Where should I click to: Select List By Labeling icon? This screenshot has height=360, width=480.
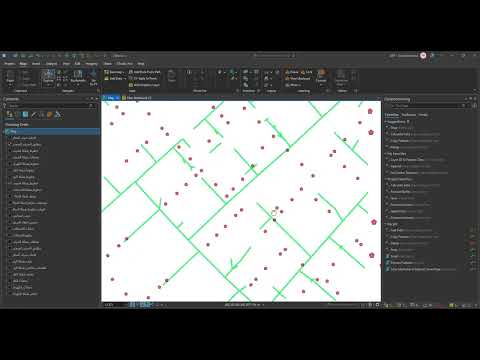coord(50,115)
